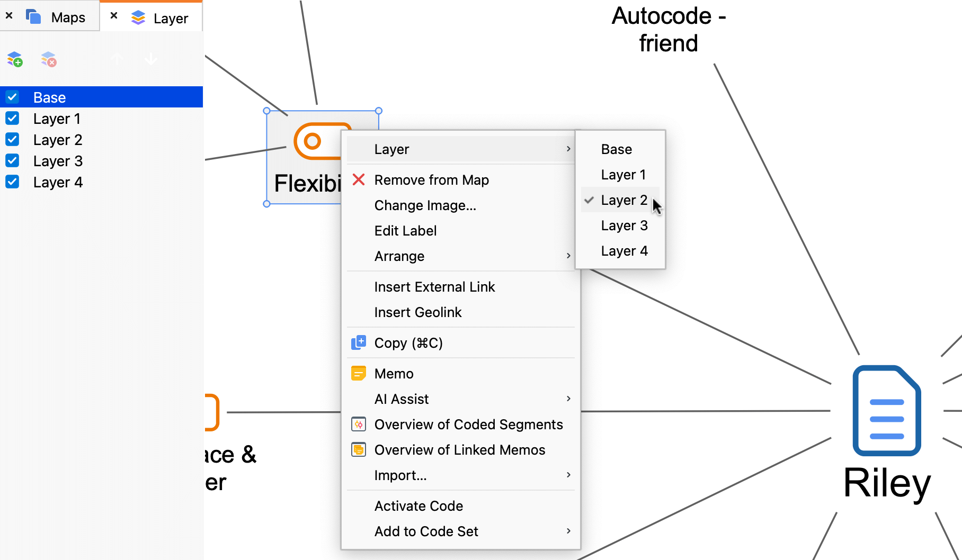This screenshot has width=962, height=560.
Task: Click the partially visible orange code icon
Action: coord(212,412)
